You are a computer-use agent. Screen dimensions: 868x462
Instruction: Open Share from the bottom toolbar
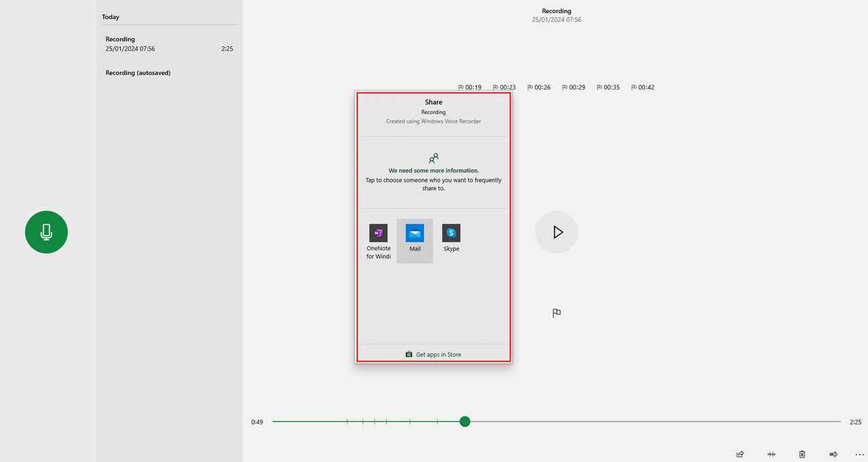(740, 454)
